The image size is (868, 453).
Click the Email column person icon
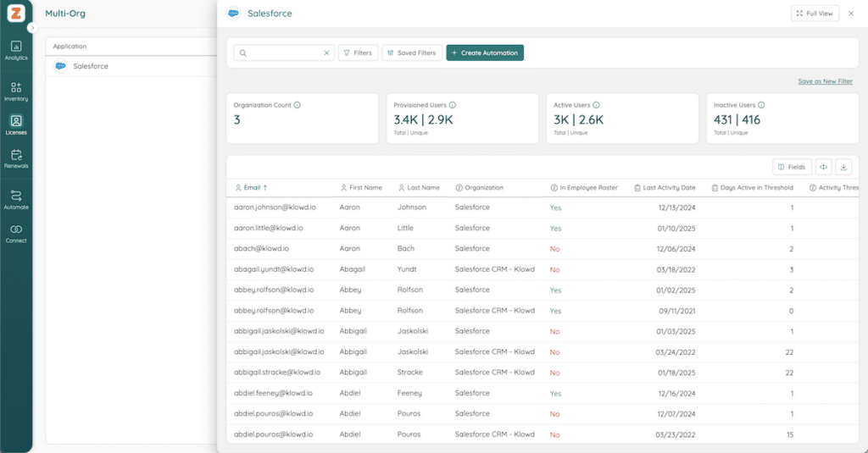pyautogui.click(x=238, y=187)
